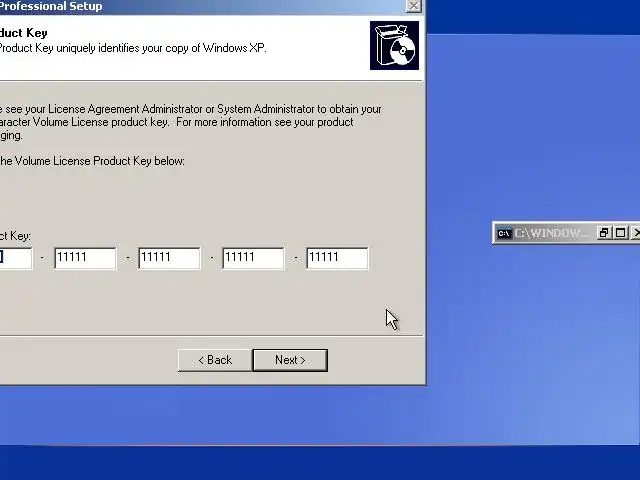Restore the C:\WINDOW command prompt window
Screen dimensions: 640x480
tap(603, 233)
